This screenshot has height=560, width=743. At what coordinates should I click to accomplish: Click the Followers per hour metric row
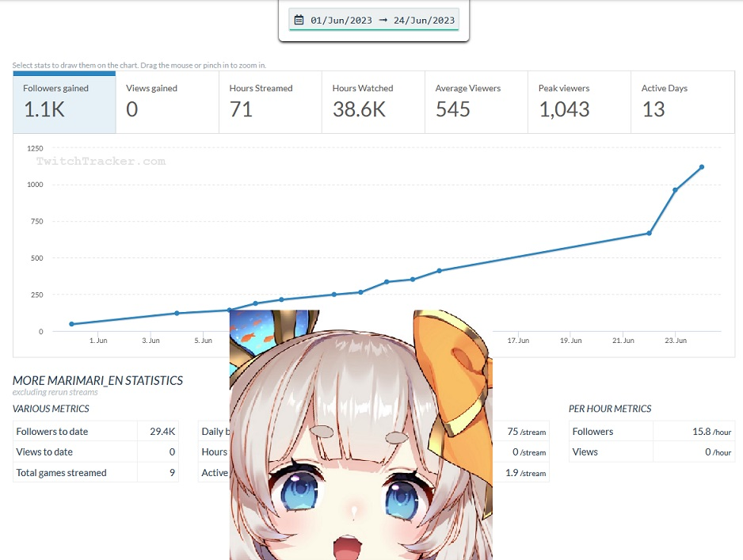(652, 431)
